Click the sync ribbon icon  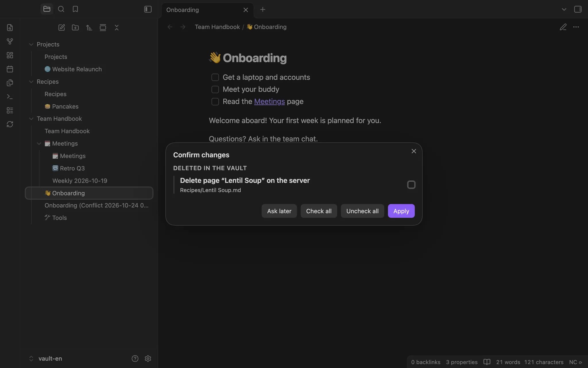click(x=10, y=124)
